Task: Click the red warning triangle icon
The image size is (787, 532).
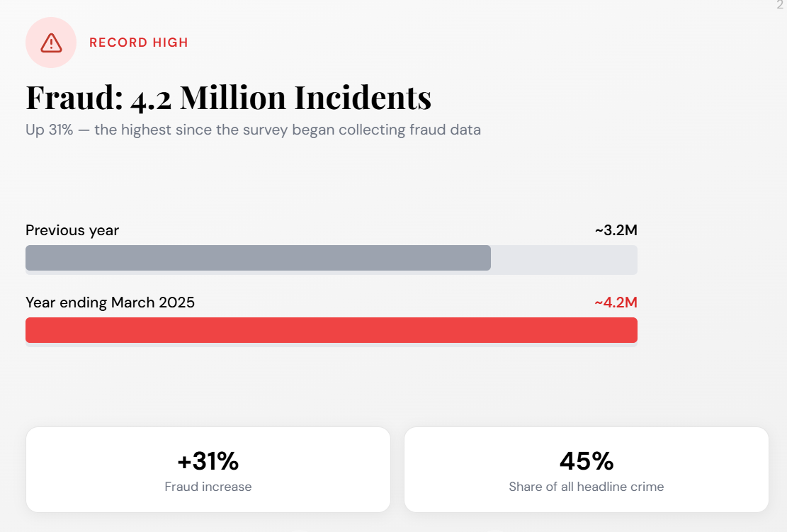Action: point(51,43)
